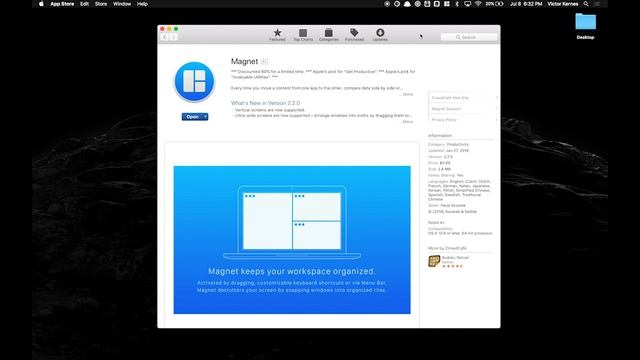Screen dimensions: 640x360
Task: Open the Purchased tag tab
Action: 354,35
